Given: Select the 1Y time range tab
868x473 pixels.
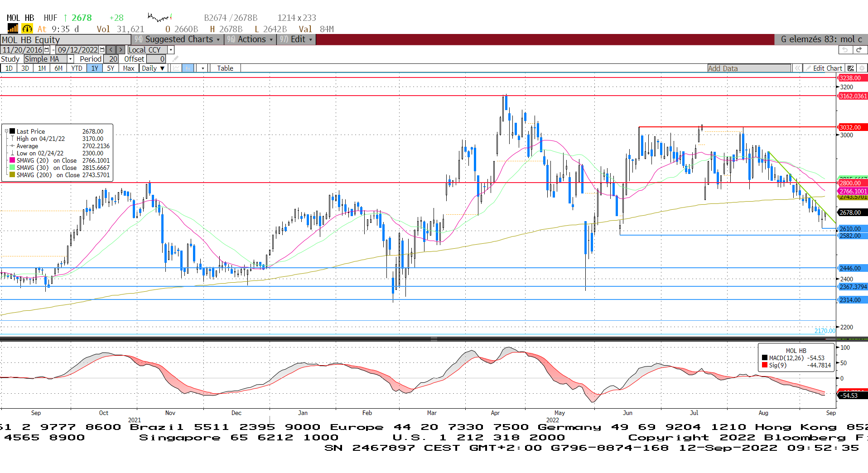Looking at the screenshot, I should click(94, 68).
